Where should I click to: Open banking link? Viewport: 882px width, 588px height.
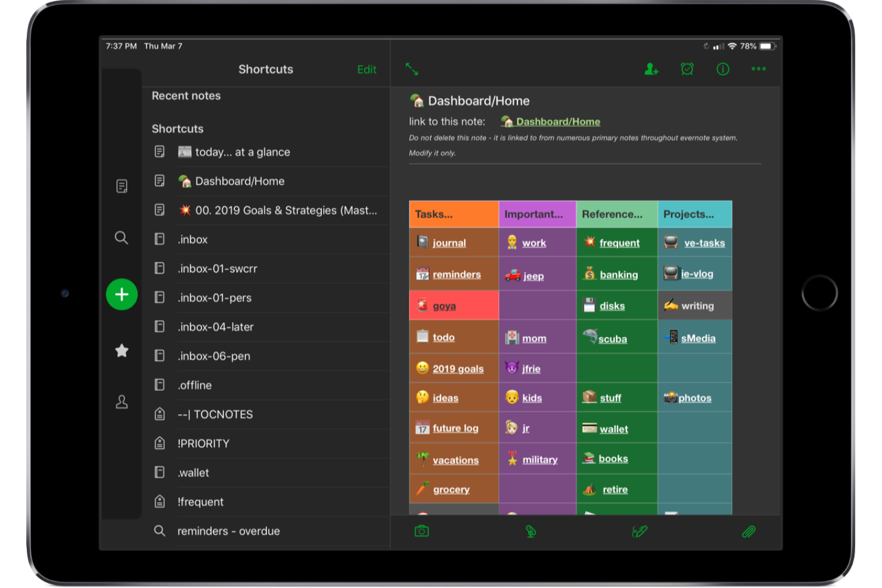click(619, 275)
